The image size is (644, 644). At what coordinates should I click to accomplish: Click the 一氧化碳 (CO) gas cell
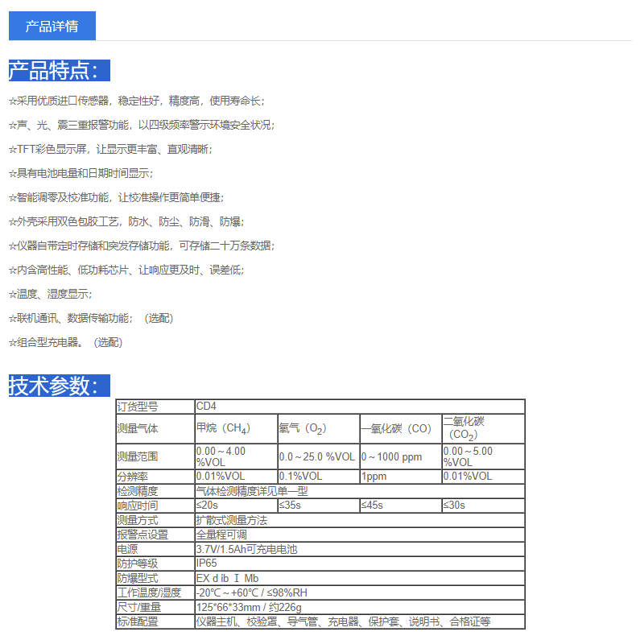[396, 428]
